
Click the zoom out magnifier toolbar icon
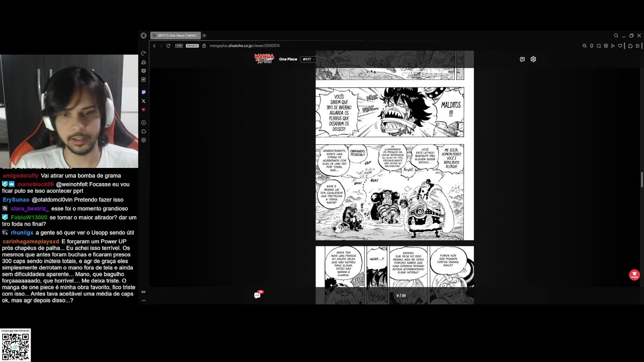tap(585, 46)
